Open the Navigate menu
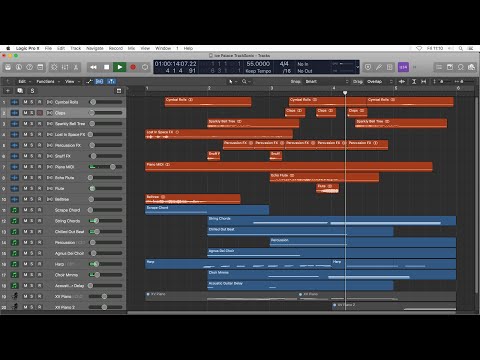Image resolution: width=480 pixels, height=360 pixels. (95, 48)
